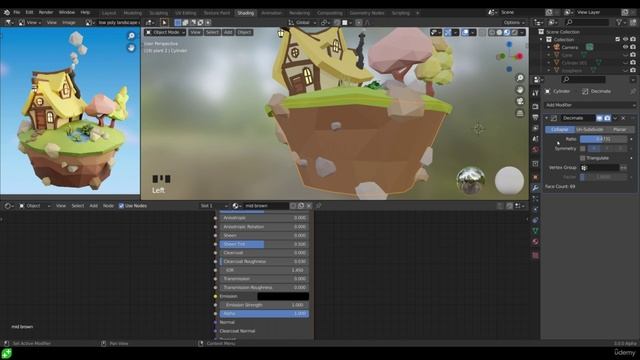Switch to Geometry Nodes workspace tab

tap(367, 13)
